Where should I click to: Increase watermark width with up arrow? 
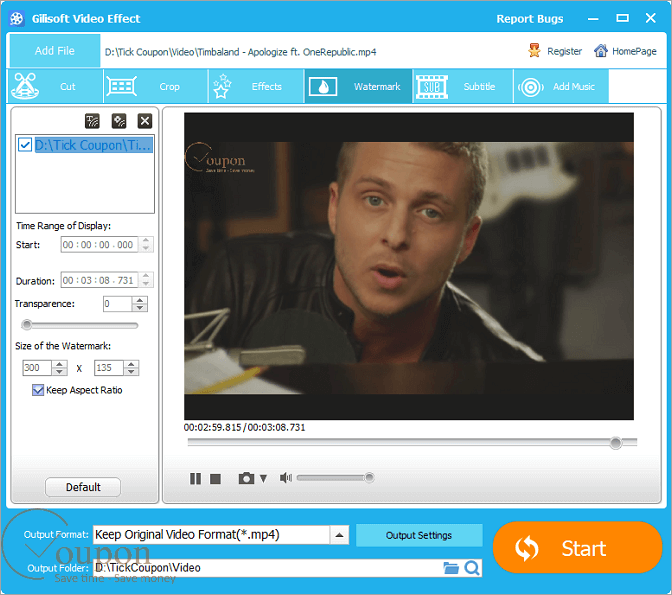point(60,364)
